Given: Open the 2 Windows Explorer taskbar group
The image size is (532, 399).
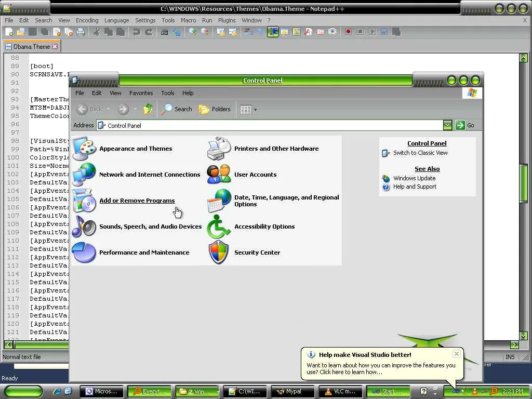Looking at the screenshot, I should click(x=197, y=392).
